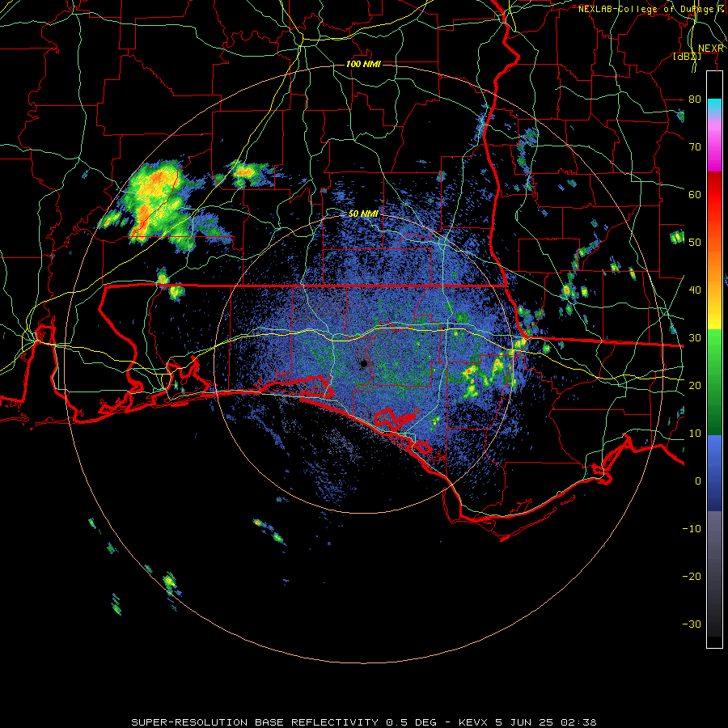The image size is (728, 728).
Task: Select the 70 value on dBZ scale
Action: (695, 146)
